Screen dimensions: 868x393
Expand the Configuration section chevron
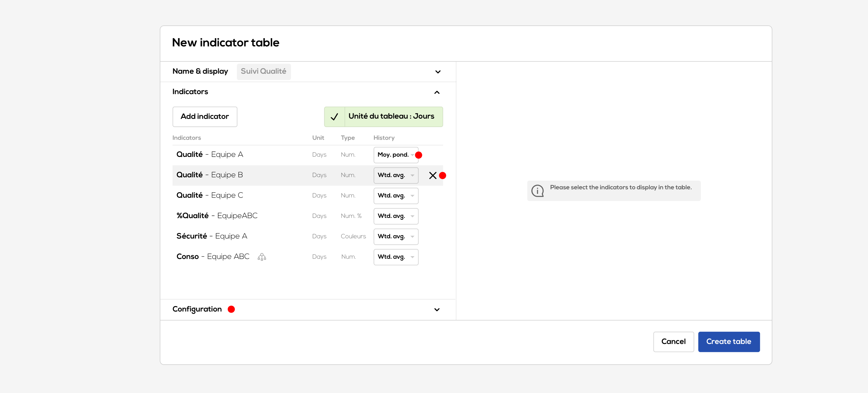click(x=437, y=309)
